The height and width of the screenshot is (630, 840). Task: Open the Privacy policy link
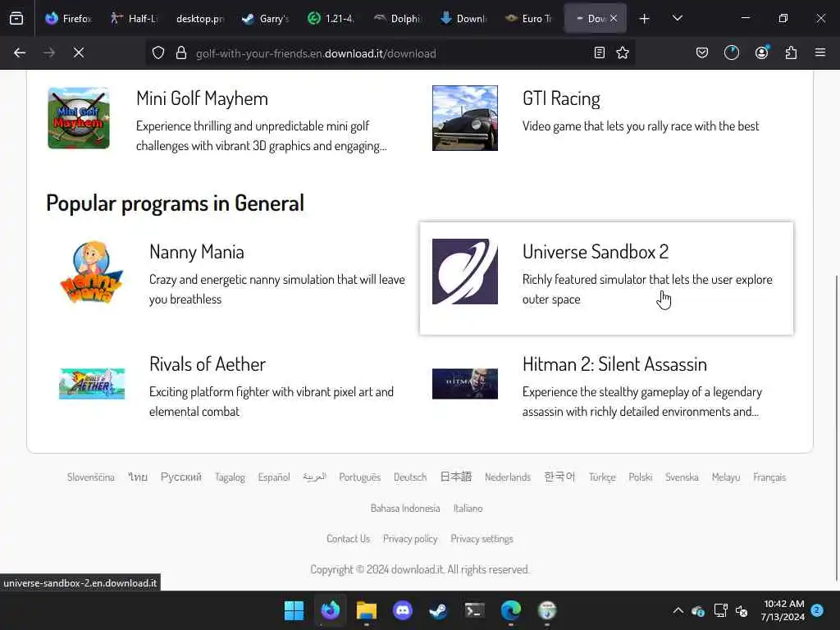tap(410, 538)
